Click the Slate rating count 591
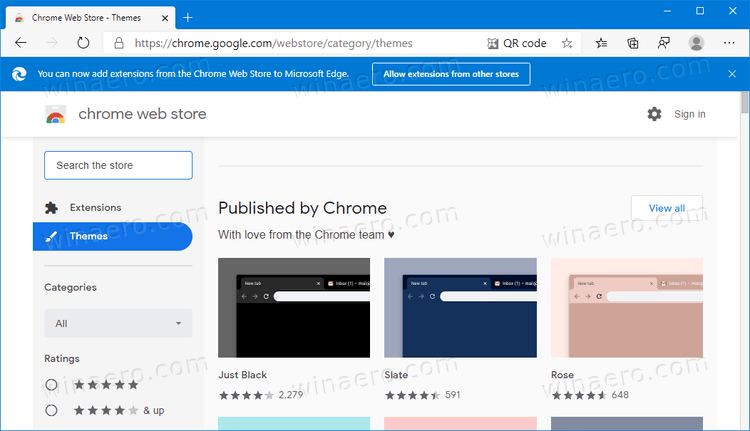 pos(452,395)
